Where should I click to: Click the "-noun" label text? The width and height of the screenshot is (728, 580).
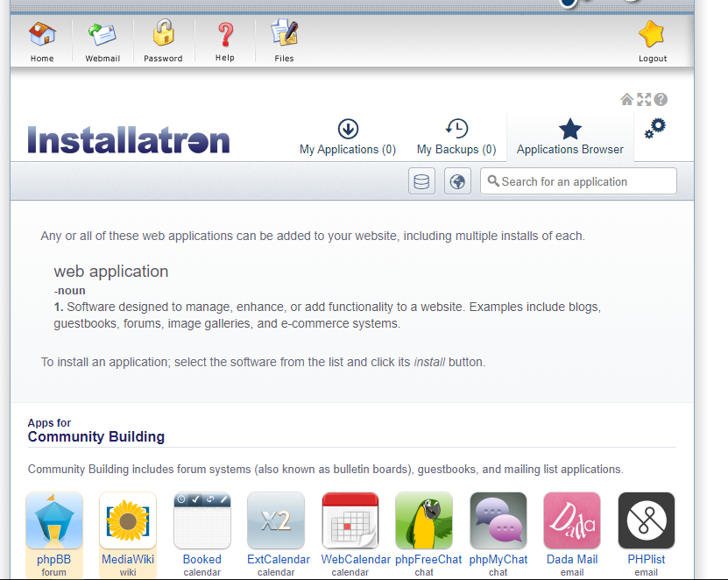coord(69,291)
